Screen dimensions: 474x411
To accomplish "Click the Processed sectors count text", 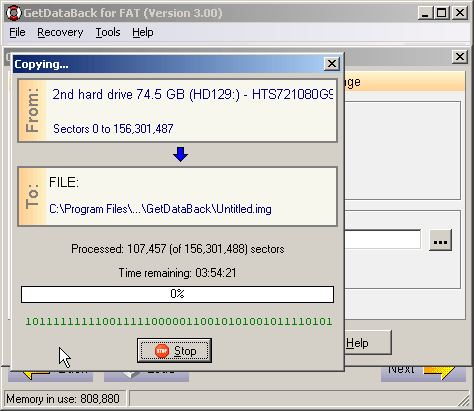I will click(178, 249).
